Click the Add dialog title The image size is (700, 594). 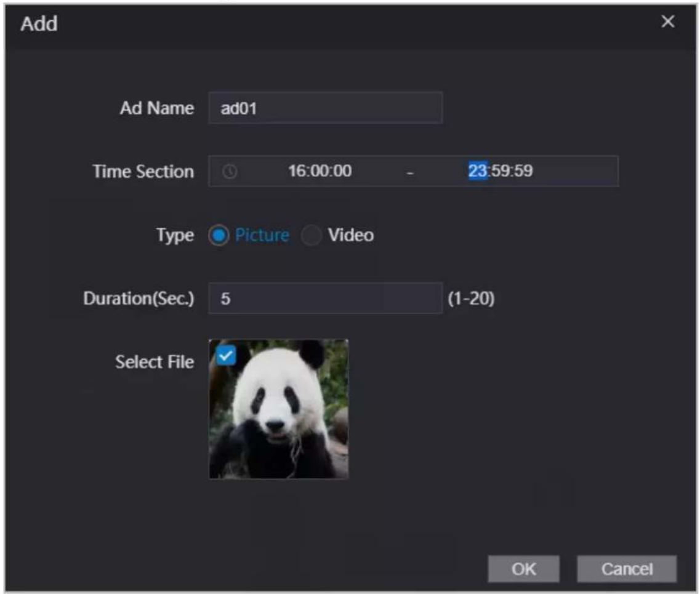click(x=39, y=23)
